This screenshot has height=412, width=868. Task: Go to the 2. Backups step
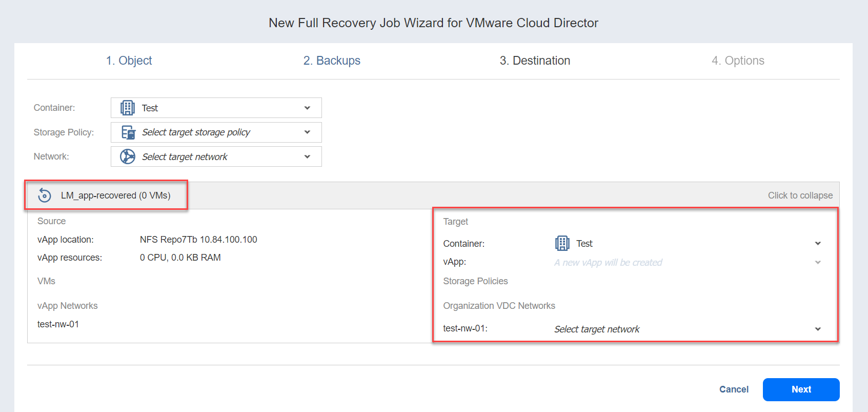332,61
